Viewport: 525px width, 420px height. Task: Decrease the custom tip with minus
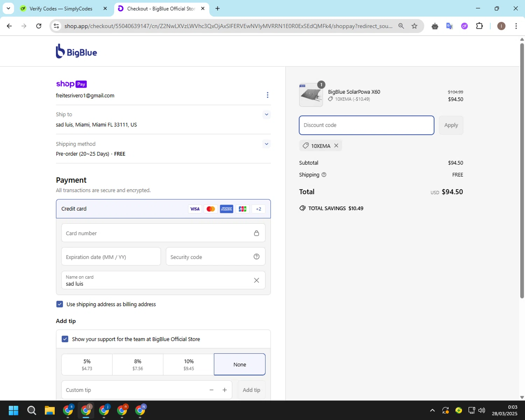pyautogui.click(x=211, y=390)
